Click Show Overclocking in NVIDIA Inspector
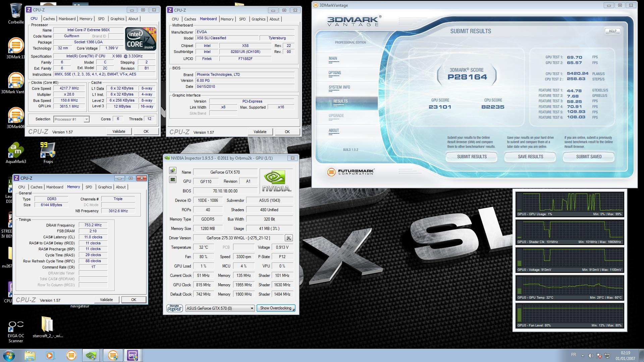Viewport: 644px width, 362px height. coord(276,308)
